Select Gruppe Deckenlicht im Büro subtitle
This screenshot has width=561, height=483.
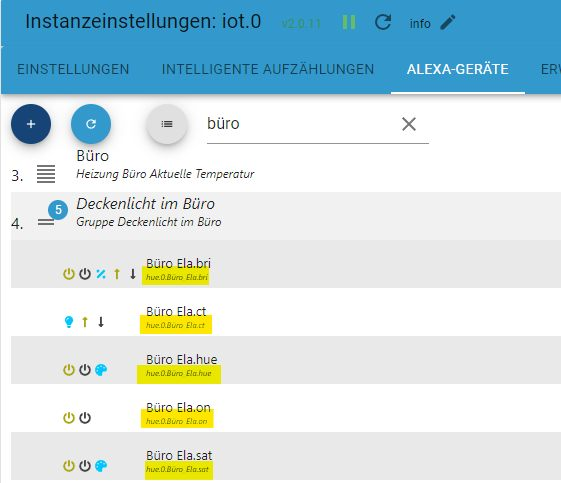[148, 222]
